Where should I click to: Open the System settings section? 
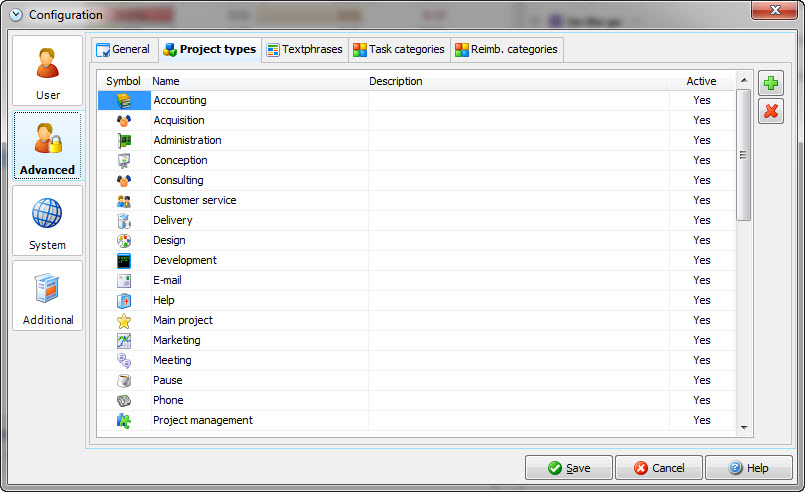[48, 221]
